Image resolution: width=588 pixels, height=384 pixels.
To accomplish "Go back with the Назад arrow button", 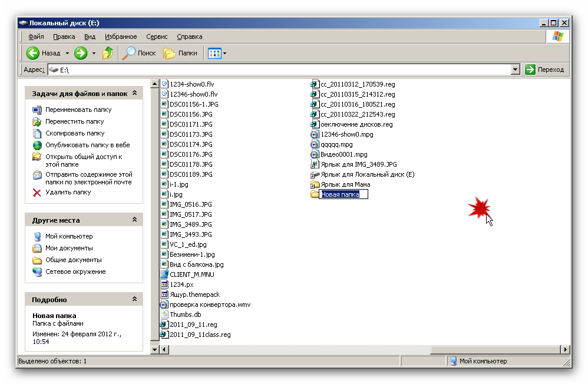I will pyautogui.click(x=43, y=53).
